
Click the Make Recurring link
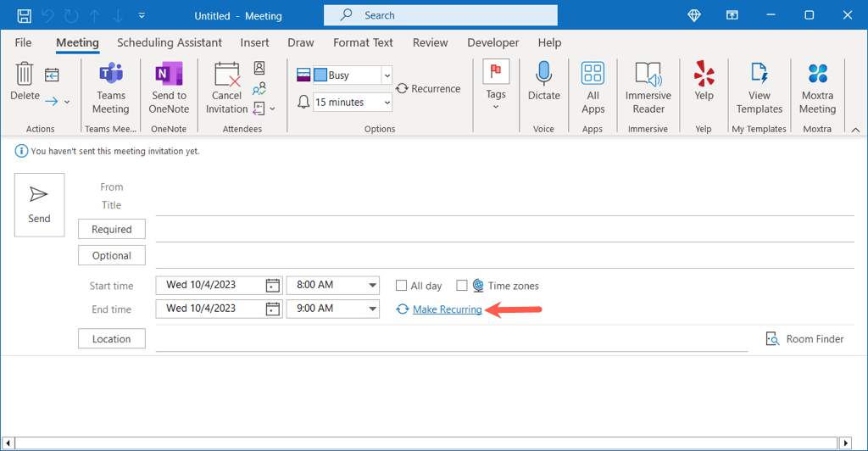click(x=447, y=310)
